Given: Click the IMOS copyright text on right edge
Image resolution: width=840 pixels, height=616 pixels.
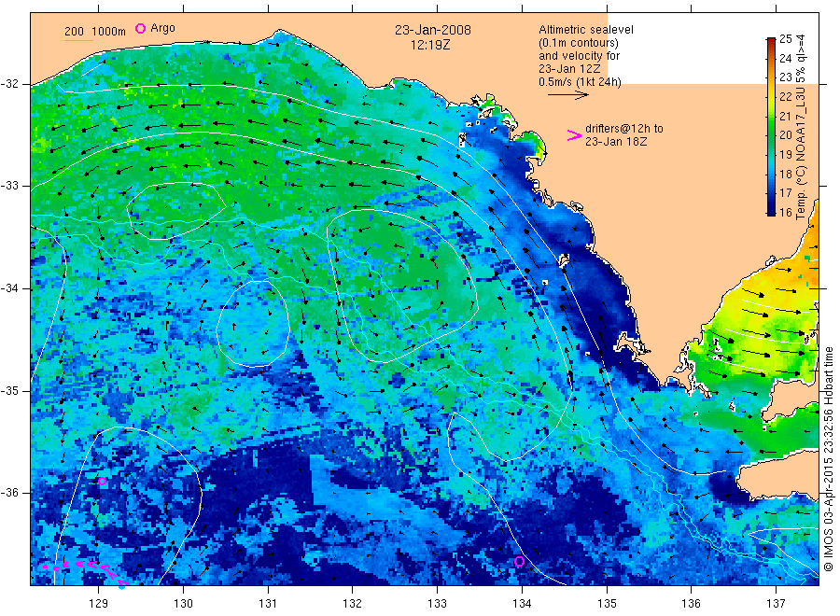Looking at the screenshot, I should (829, 459).
